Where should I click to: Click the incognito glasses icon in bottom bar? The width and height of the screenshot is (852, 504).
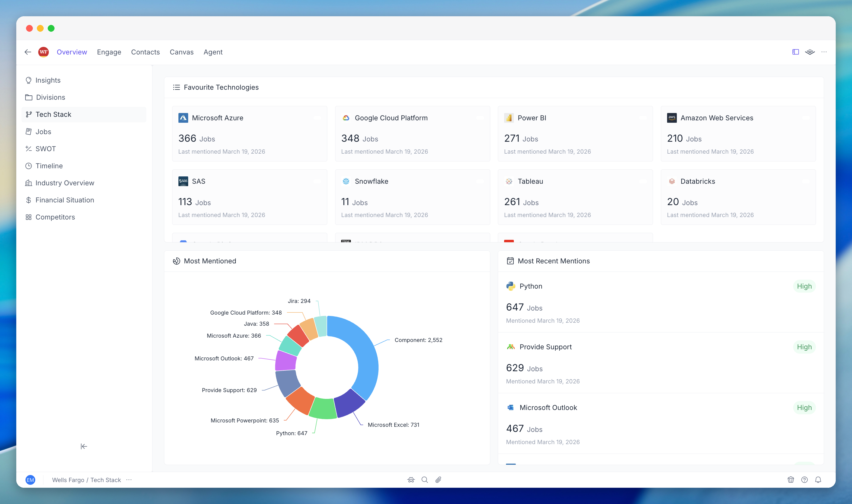point(411,480)
